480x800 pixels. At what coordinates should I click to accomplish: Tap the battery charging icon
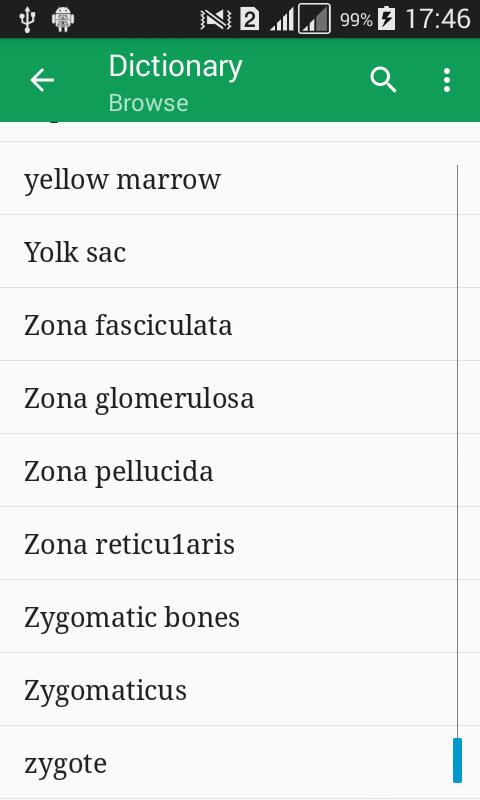coord(386,19)
